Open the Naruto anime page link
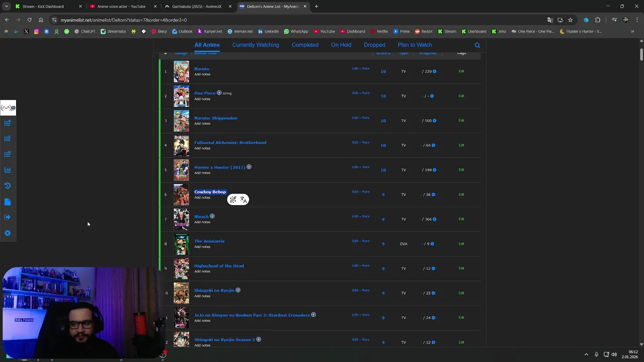 point(201,69)
